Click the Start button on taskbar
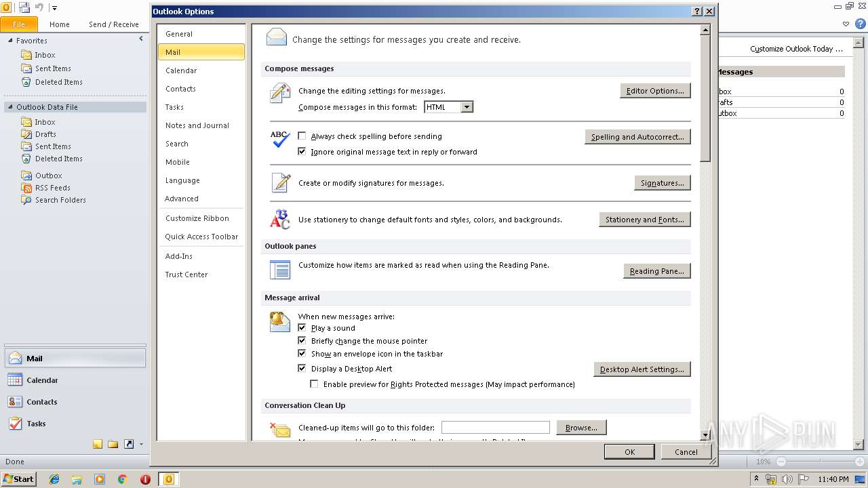Image resolution: width=868 pixels, height=488 pixels. click(x=18, y=479)
